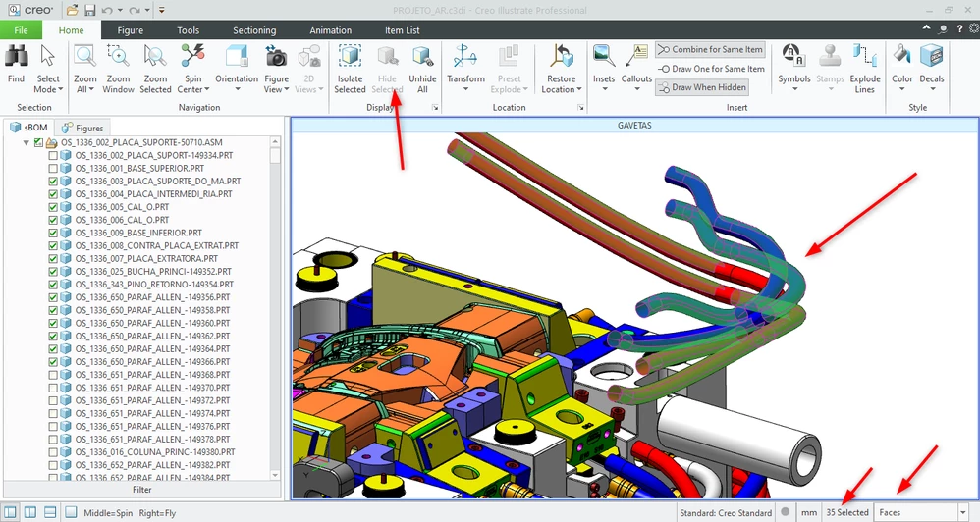The height and width of the screenshot is (522, 980).
Task: Uncheck OS_1336_003_PLACA_SUPORTE_DO_MA.PRT
Action: 53,182
